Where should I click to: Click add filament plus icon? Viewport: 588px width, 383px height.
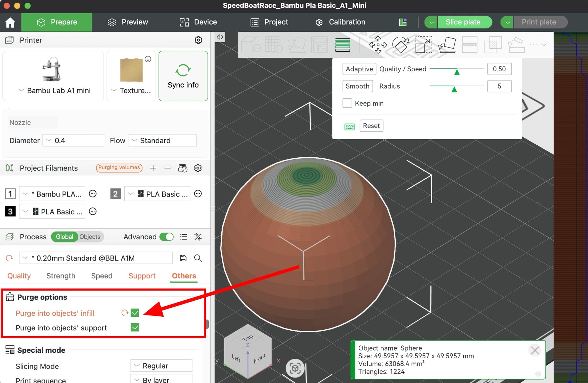pyautogui.click(x=153, y=168)
